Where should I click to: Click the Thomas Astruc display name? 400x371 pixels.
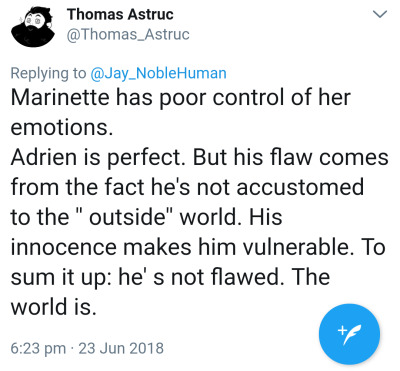[x=120, y=14]
